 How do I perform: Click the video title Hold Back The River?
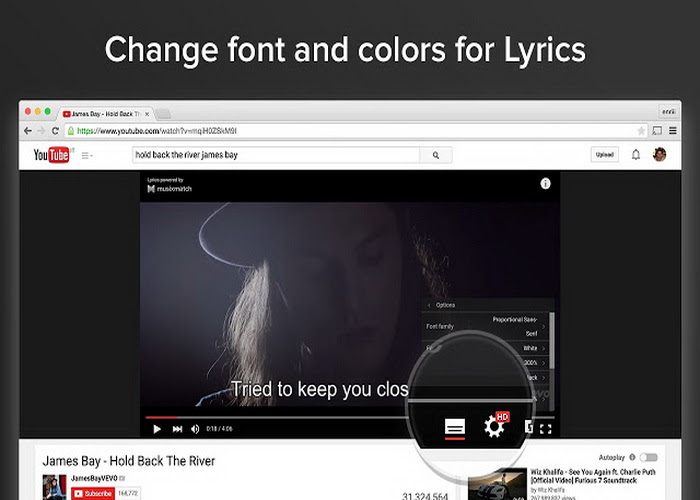(x=129, y=461)
